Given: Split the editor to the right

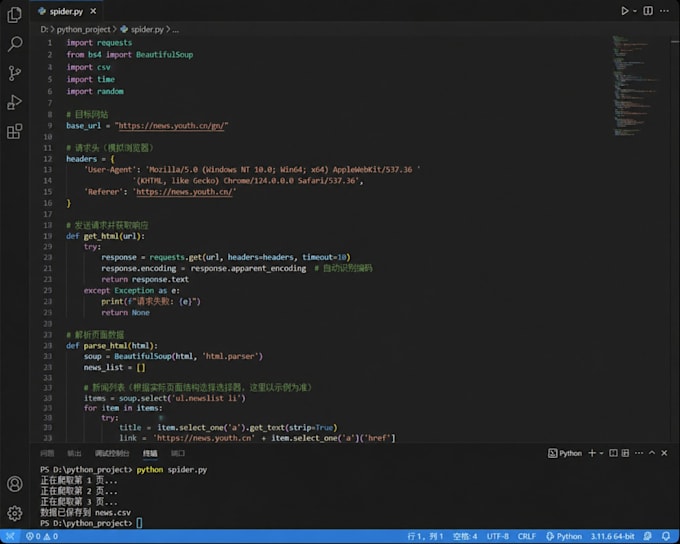Looking at the screenshot, I should [648, 11].
